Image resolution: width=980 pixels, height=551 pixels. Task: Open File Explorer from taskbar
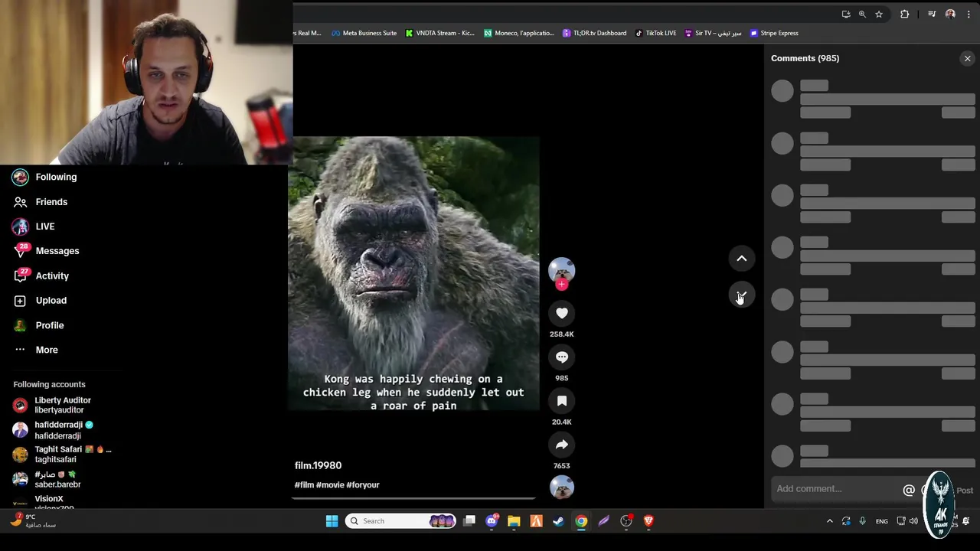514,521
